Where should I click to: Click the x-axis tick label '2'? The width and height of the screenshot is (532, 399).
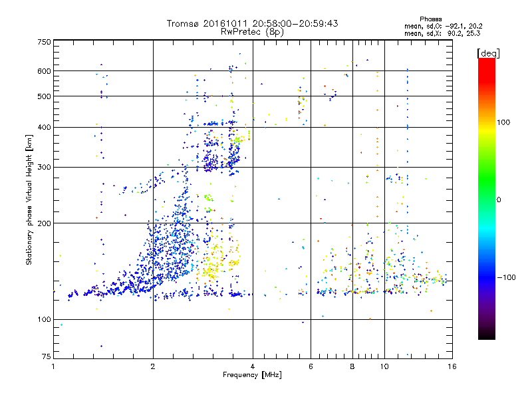[x=153, y=366]
